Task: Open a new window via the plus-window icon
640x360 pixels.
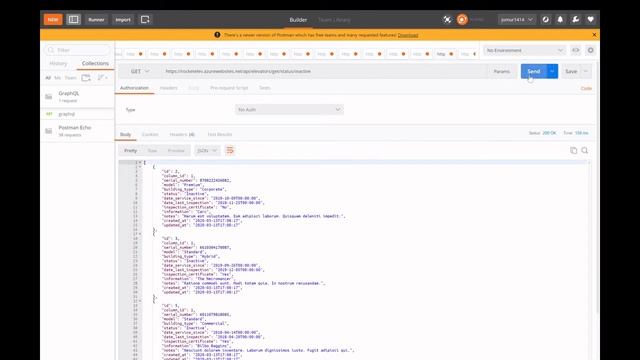Action: 145,20
